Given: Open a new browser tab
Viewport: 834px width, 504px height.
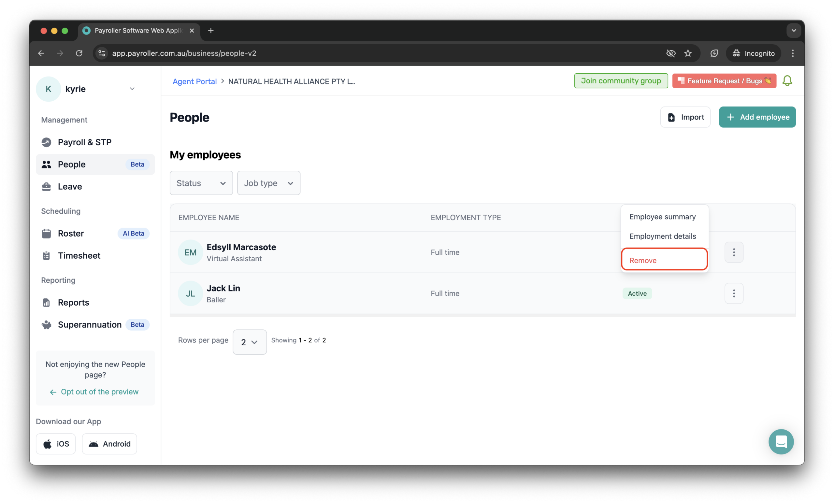Looking at the screenshot, I should click(211, 31).
